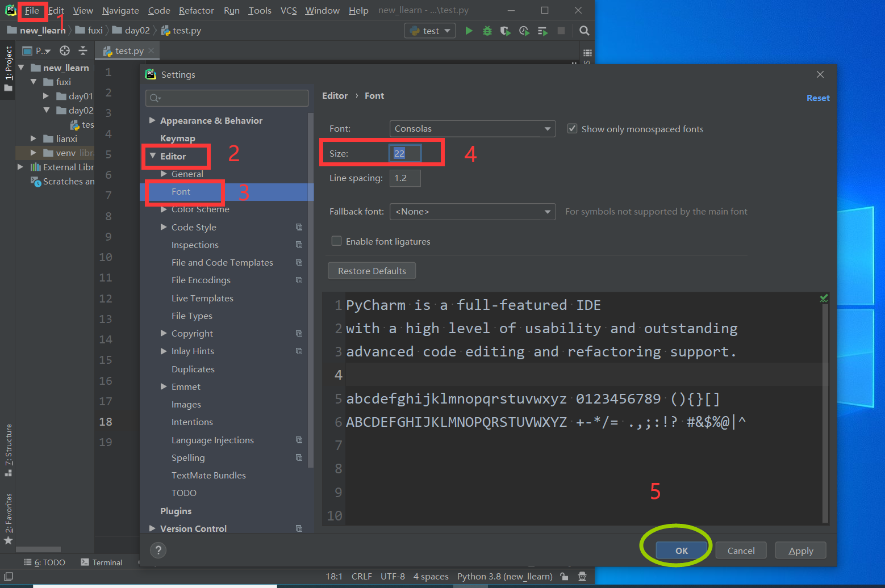Open the Font Consolas dropdown
This screenshot has height=588, width=885.
click(473, 129)
